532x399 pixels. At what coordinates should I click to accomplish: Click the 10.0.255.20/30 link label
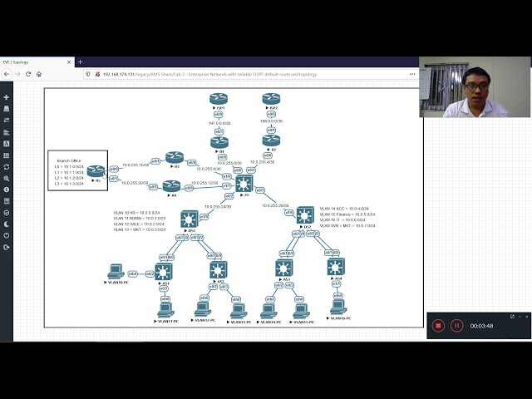point(135,183)
